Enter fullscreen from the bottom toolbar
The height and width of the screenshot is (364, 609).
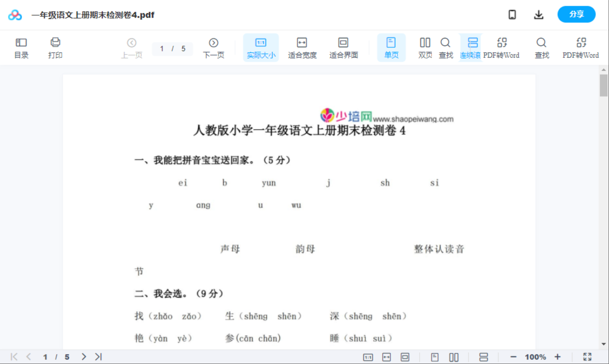tap(588, 356)
